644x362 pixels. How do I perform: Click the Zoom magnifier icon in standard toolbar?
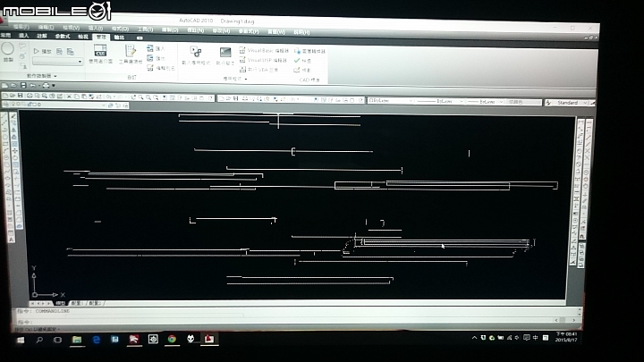point(141,97)
